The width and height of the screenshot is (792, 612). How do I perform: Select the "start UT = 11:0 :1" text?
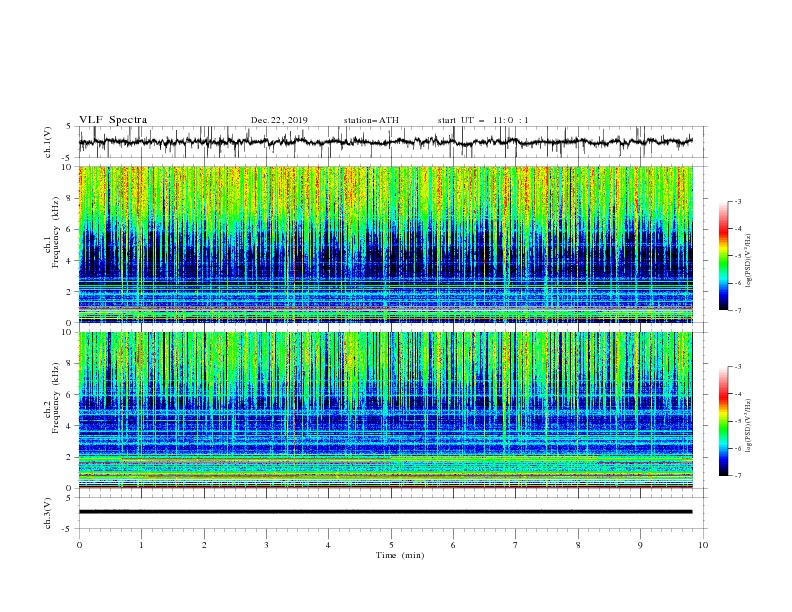pos(483,120)
